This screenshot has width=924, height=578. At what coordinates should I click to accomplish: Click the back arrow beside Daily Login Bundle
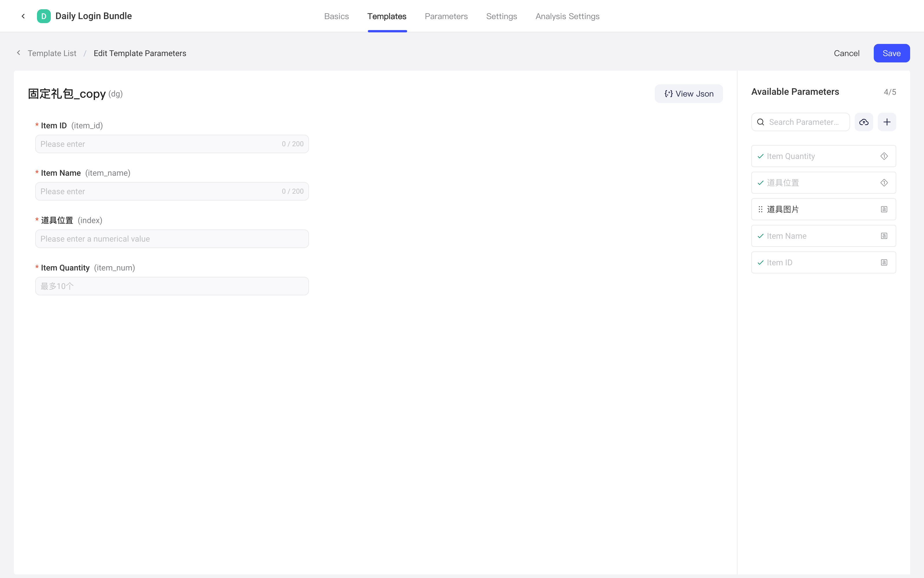click(x=23, y=16)
